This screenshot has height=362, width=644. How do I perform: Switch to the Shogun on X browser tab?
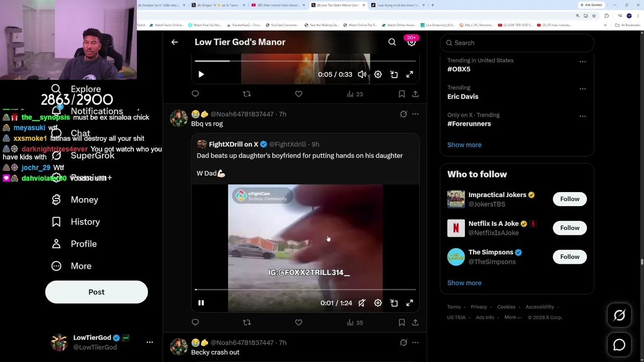coord(218,5)
